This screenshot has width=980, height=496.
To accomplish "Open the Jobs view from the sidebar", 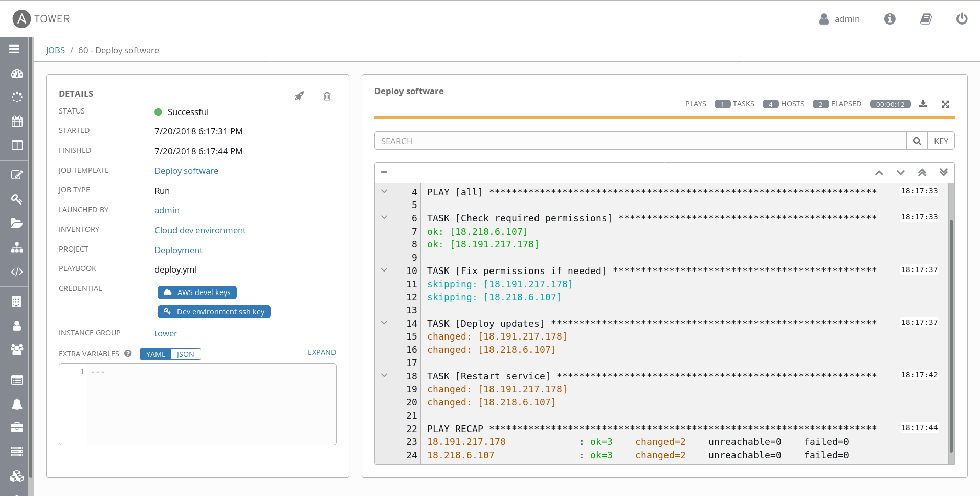I will pyautogui.click(x=17, y=97).
